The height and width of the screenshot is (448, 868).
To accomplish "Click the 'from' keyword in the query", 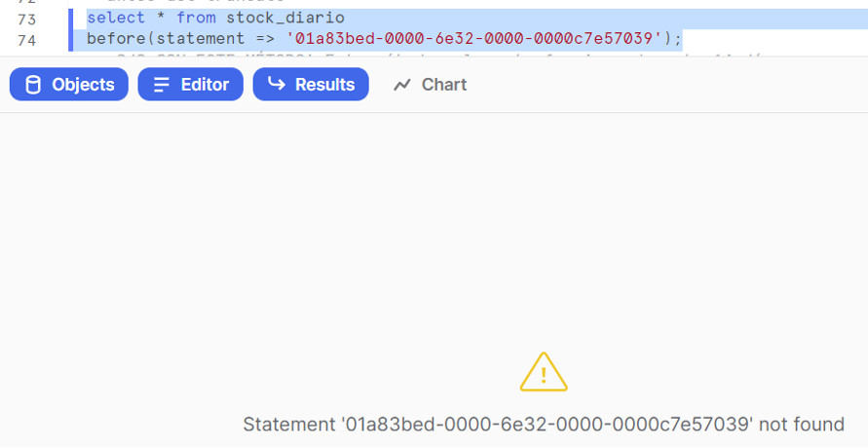I will (196, 18).
